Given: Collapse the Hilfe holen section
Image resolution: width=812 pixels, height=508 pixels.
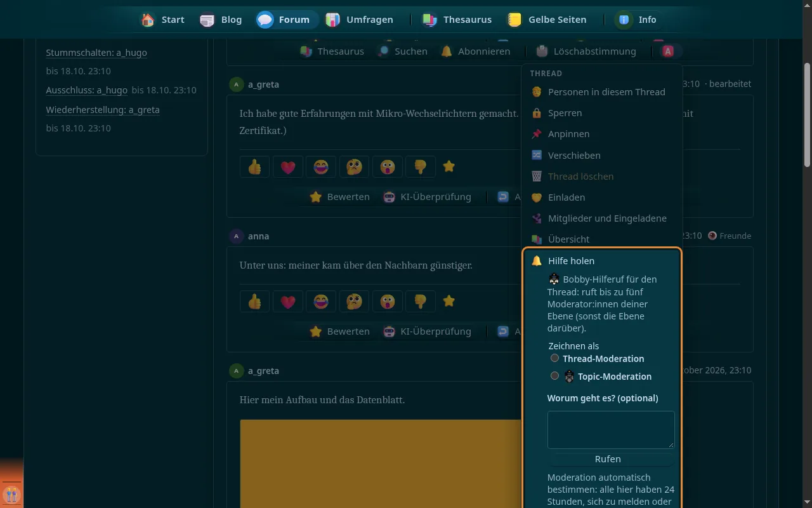Looking at the screenshot, I should point(601,261).
